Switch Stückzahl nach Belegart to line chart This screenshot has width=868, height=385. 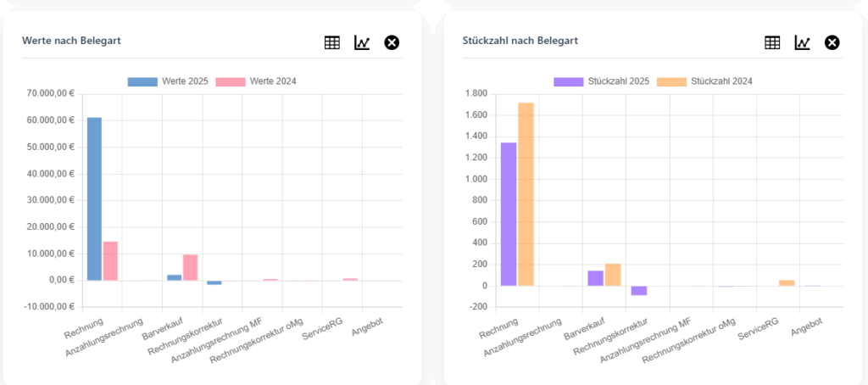point(802,42)
